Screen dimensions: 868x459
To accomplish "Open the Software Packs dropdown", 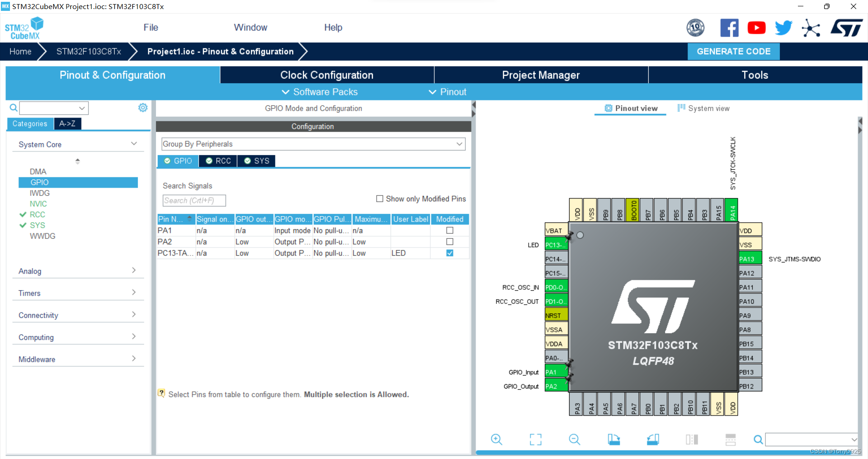I will [x=320, y=92].
